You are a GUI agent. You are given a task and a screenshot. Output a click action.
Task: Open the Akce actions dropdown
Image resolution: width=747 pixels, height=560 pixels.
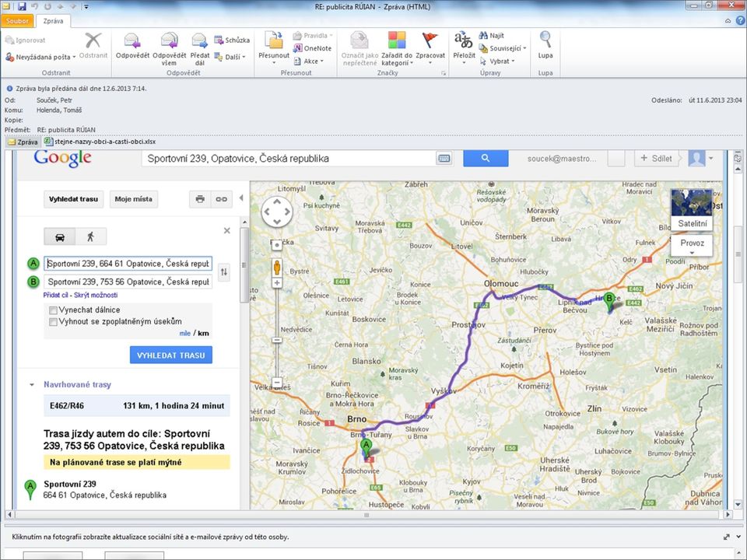pyautogui.click(x=309, y=61)
